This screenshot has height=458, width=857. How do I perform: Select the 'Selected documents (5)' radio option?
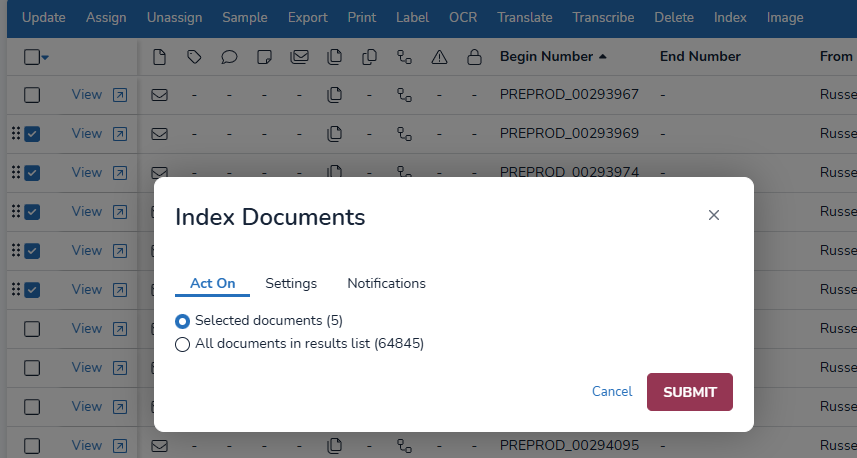[182, 321]
